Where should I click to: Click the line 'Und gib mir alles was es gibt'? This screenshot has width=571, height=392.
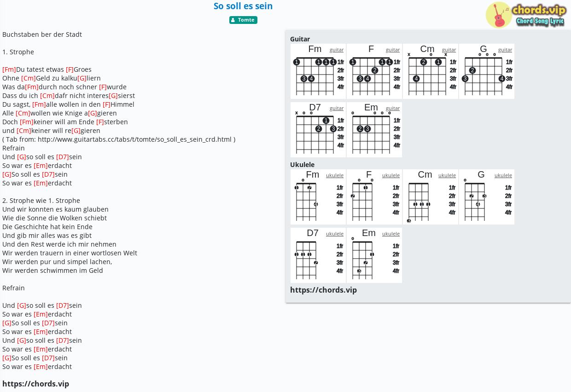point(47,236)
